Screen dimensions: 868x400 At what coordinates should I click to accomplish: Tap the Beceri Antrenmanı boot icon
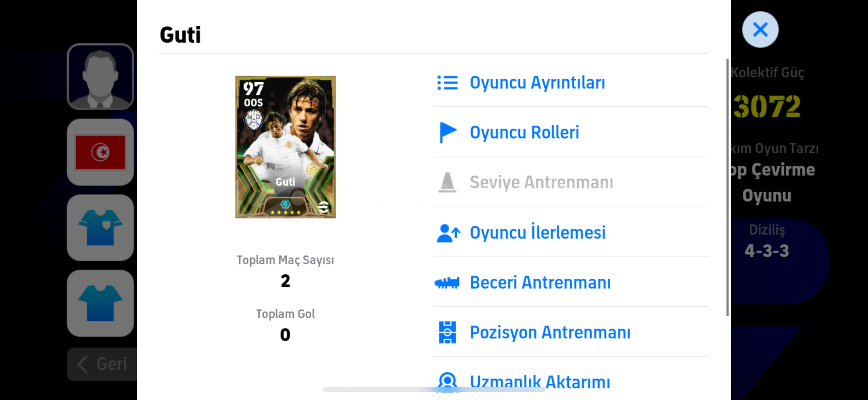[447, 283]
